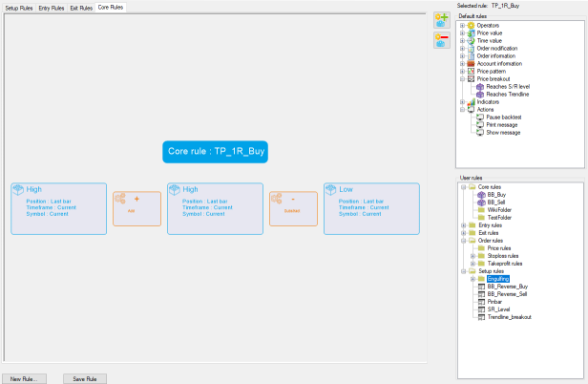
Task: Select Pinbar setup rule
Action: click(x=494, y=302)
